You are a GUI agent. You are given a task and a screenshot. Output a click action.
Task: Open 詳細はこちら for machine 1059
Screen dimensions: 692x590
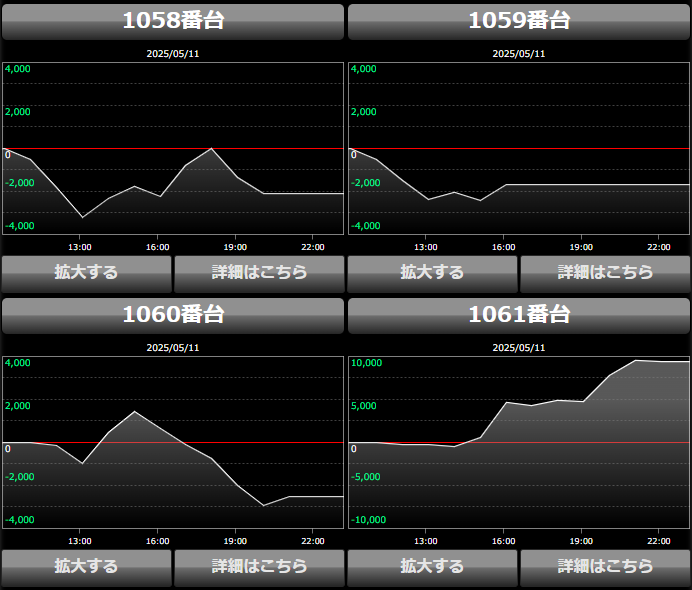tap(606, 274)
